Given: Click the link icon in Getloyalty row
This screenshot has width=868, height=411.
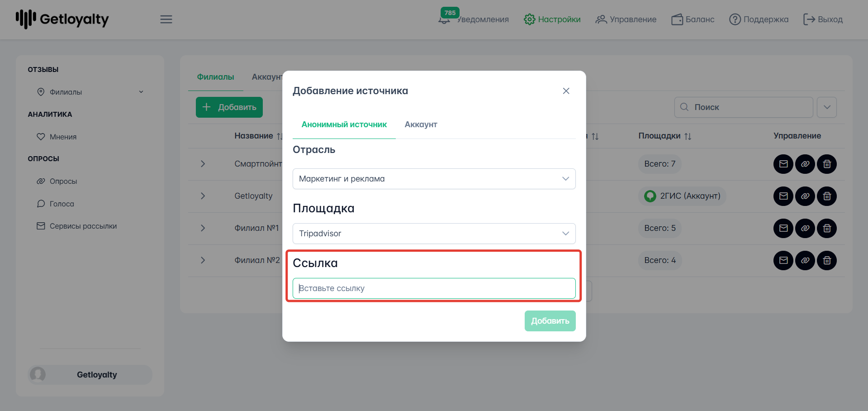Looking at the screenshot, I should 805,196.
